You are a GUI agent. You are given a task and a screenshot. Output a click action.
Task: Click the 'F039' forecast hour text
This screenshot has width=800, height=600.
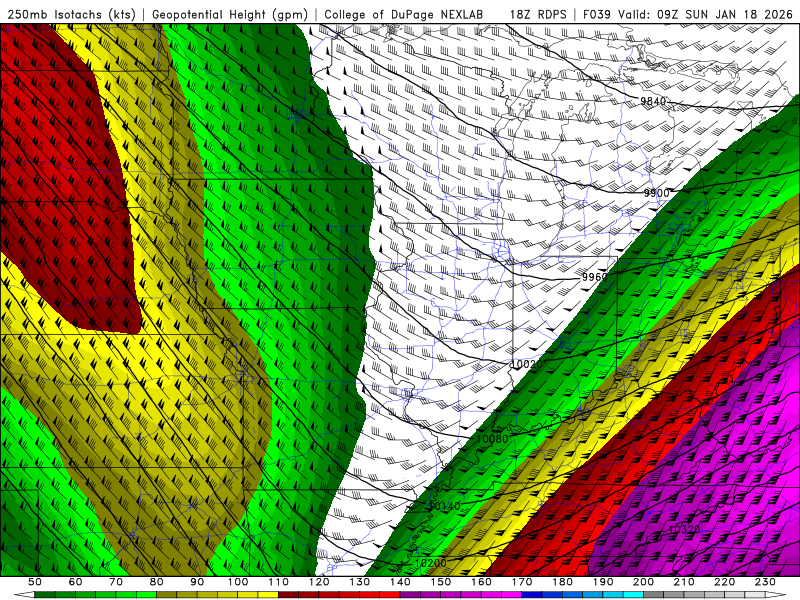click(x=597, y=15)
